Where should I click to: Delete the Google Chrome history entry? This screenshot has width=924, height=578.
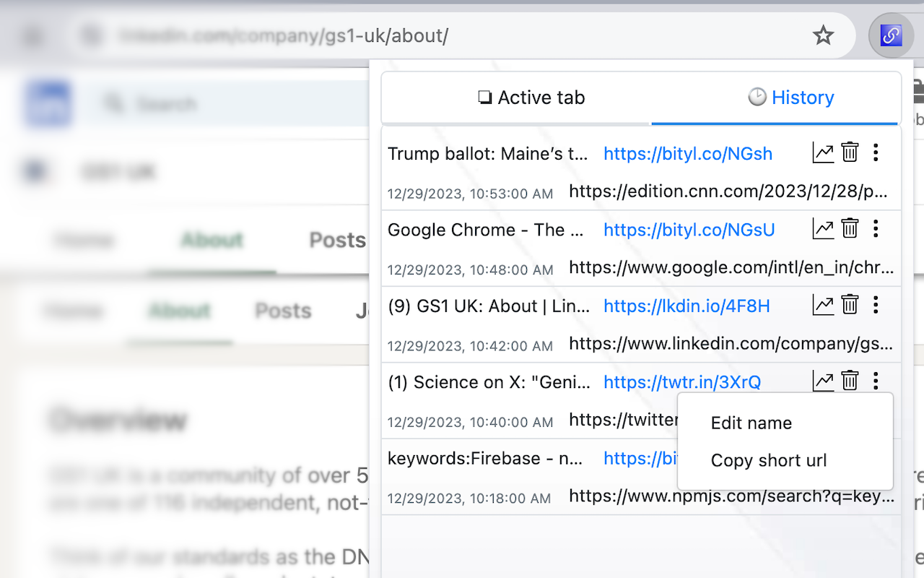click(850, 228)
